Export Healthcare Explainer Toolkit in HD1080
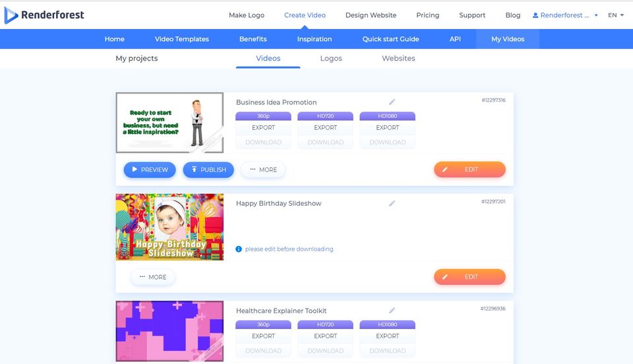633x364 pixels. [388, 336]
